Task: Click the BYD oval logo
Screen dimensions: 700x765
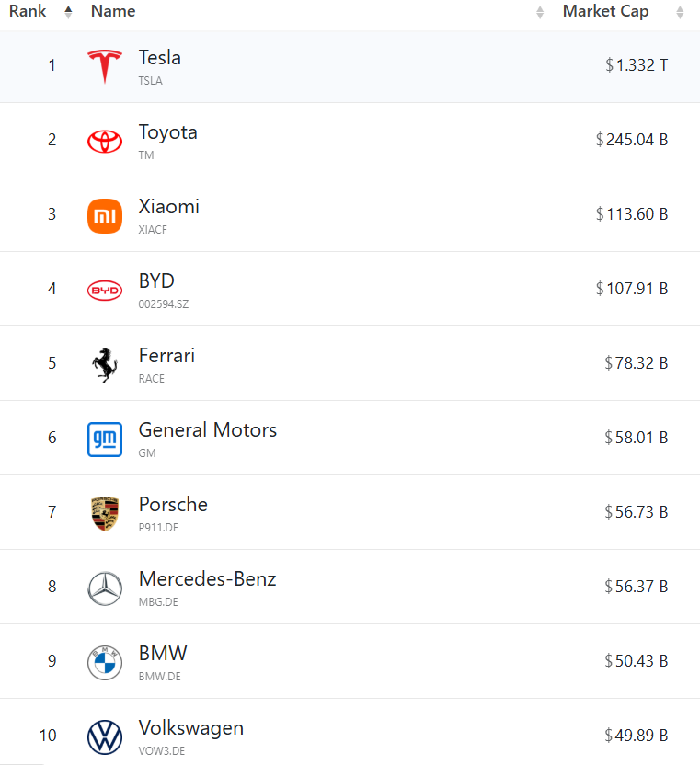Action: click(105, 291)
